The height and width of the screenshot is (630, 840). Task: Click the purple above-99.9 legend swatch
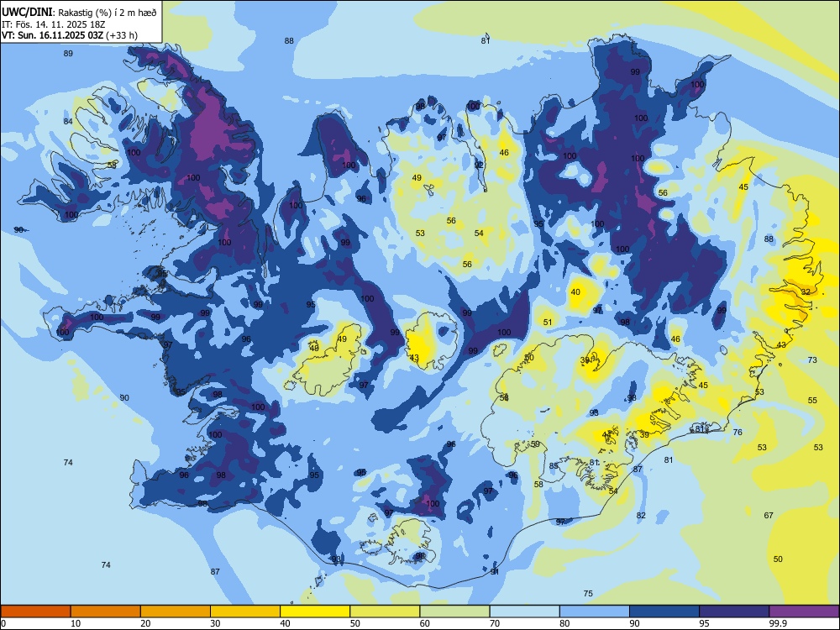[x=804, y=612]
